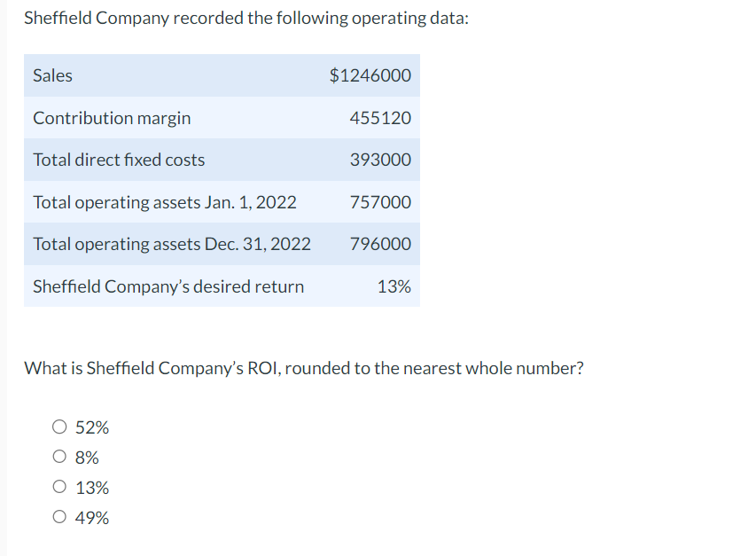Click the 52% answer label
Image resolution: width=756 pixels, height=556 pixels.
pyautogui.click(x=92, y=427)
